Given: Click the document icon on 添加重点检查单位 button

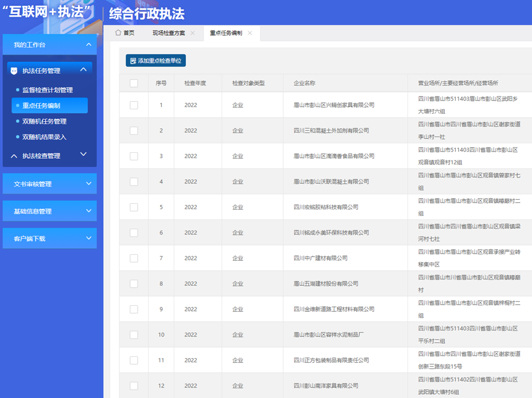Looking at the screenshot, I should point(133,61).
